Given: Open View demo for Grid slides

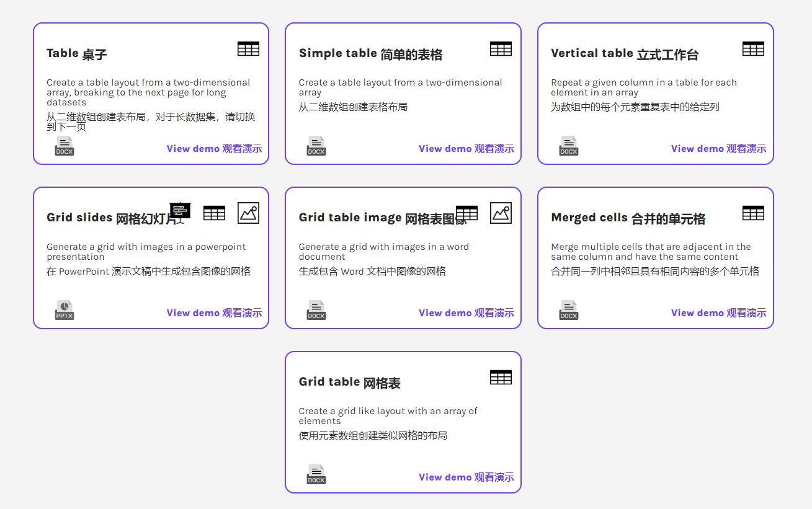Looking at the screenshot, I should pyautogui.click(x=214, y=313).
